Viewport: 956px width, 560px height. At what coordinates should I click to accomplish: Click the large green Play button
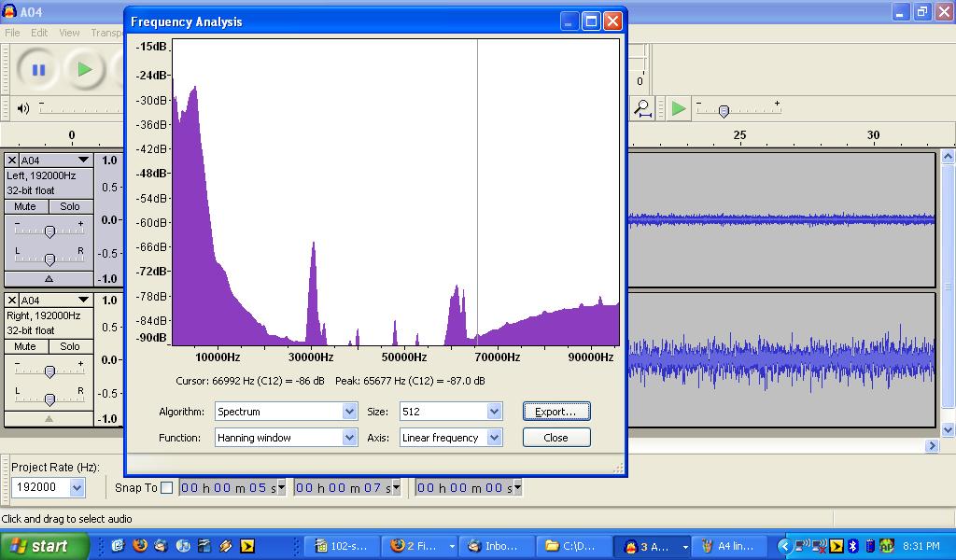click(x=85, y=69)
